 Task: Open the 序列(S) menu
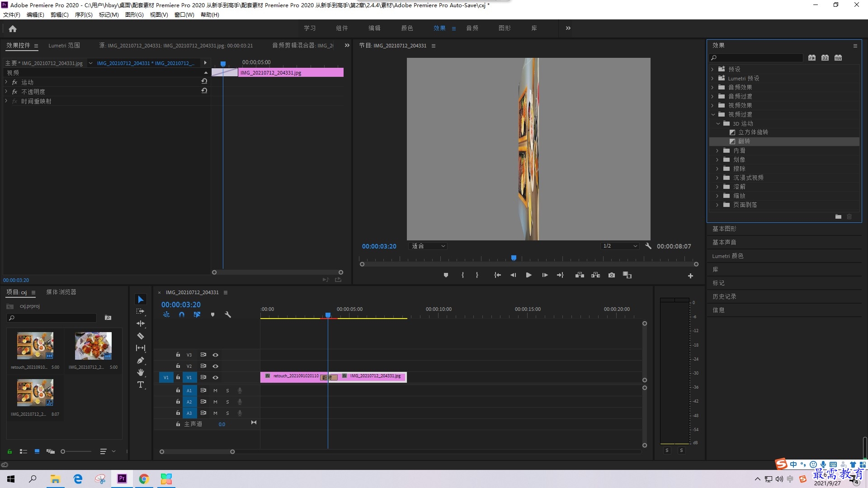84,14
